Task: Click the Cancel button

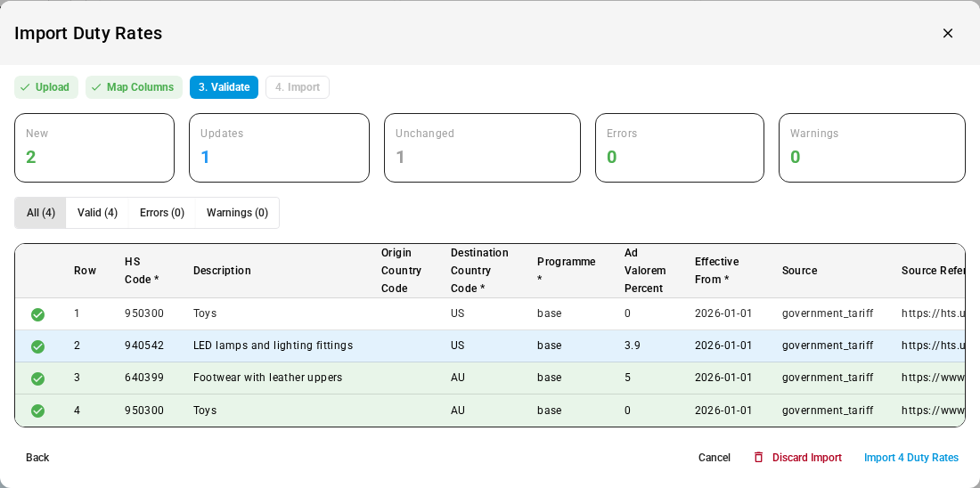Action: 715,458
